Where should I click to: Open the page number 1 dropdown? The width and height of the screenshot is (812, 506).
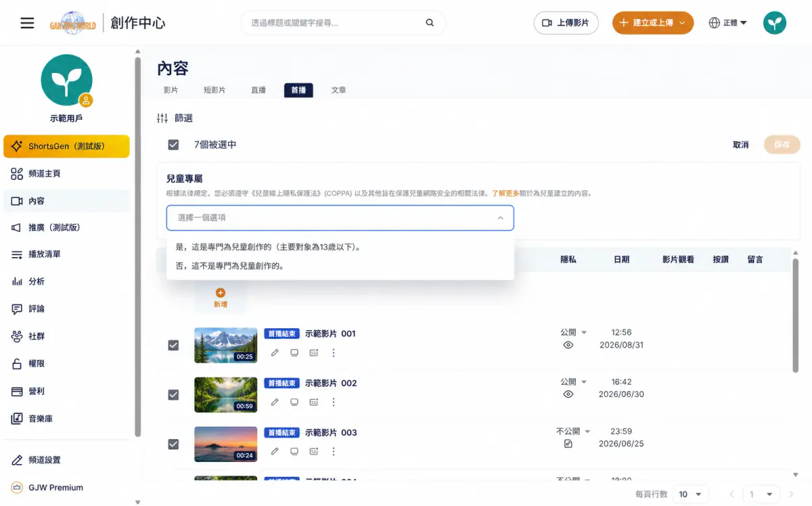761,495
